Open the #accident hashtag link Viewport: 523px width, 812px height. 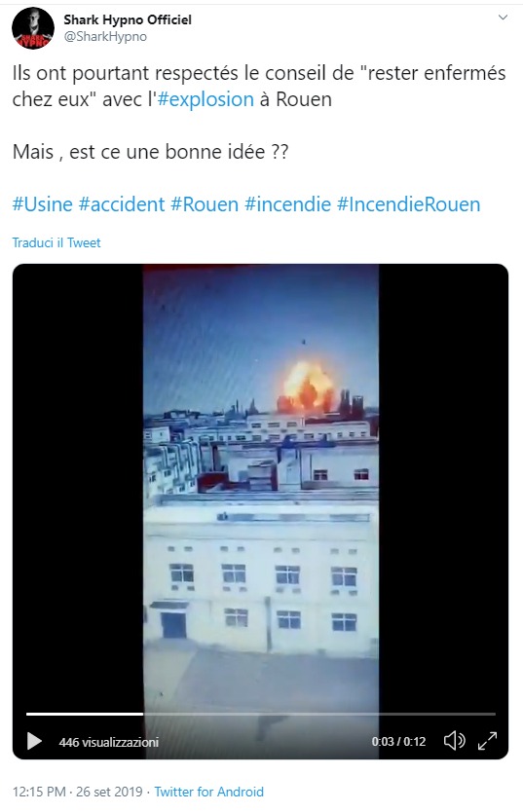[x=122, y=204]
